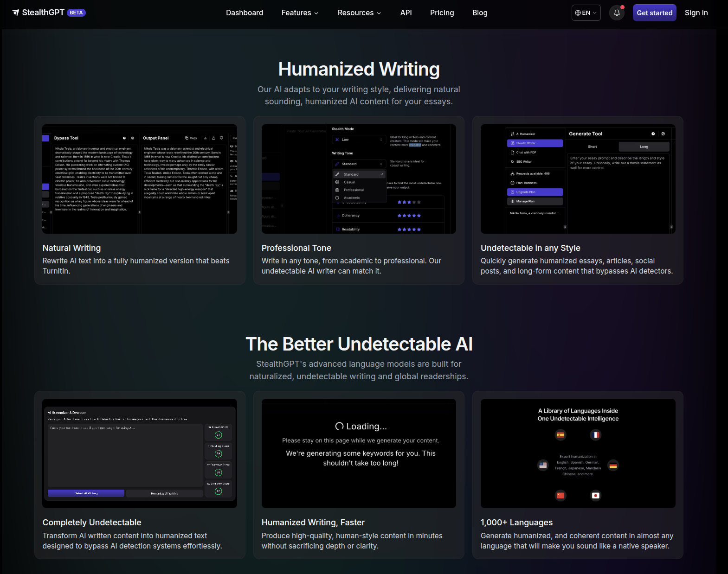Click the Plan: Business text
This screenshot has width=728, height=574.
[x=526, y=183]
